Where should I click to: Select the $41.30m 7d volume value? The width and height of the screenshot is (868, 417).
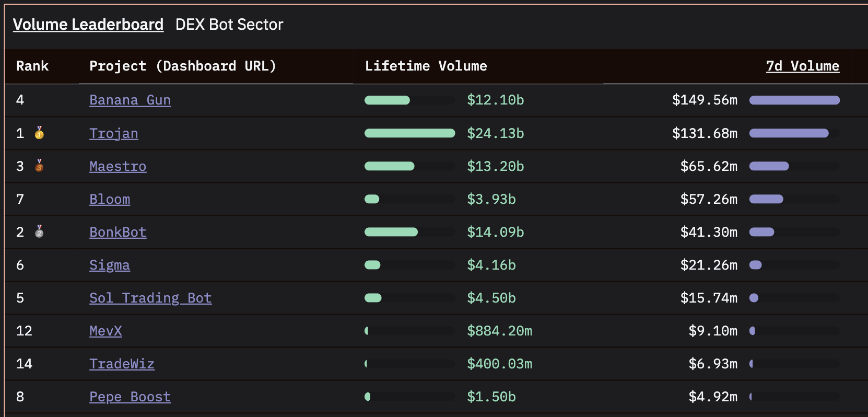coord(709,232)
